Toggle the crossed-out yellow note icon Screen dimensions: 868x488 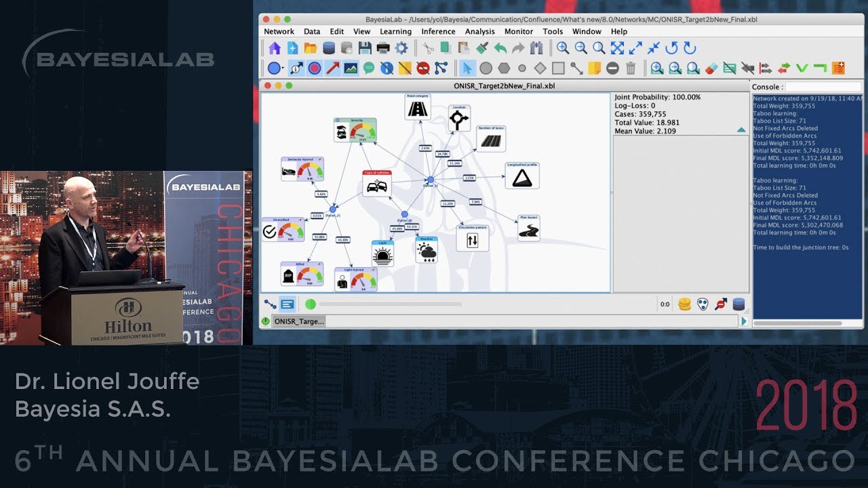(x=405, y=68)
